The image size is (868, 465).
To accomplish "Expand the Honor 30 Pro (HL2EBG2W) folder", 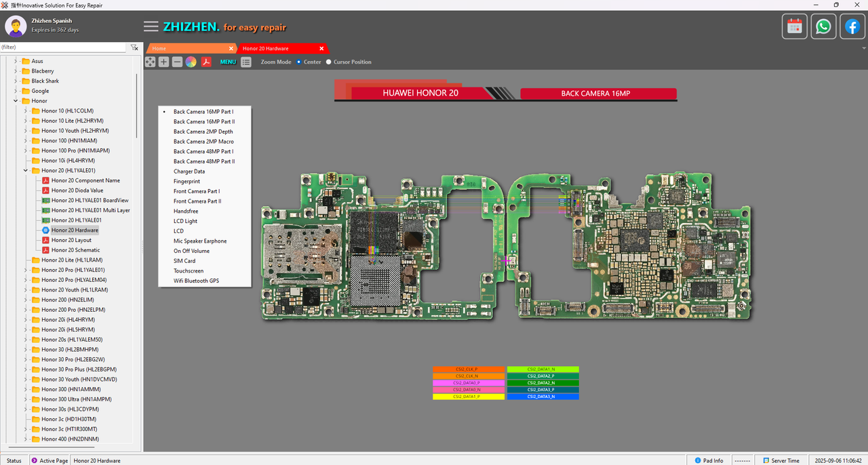I will 26,359.
